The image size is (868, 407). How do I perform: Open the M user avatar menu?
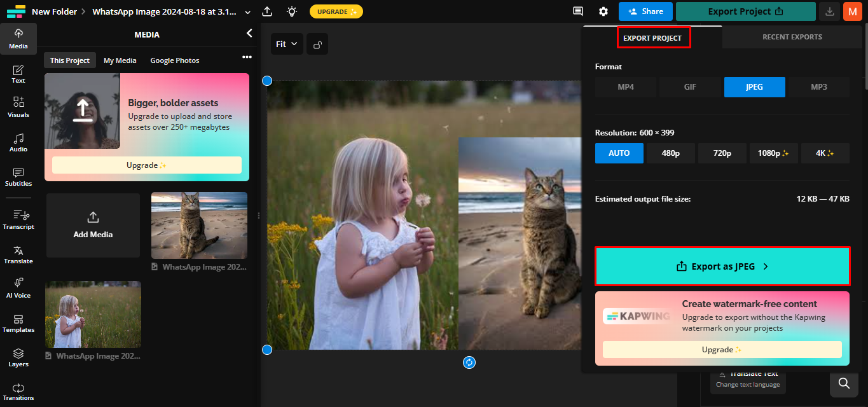tap(852, 11)
